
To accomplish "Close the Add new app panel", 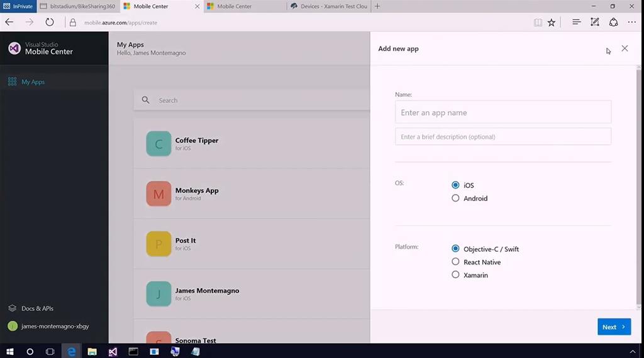I will (x=624, y=48).
